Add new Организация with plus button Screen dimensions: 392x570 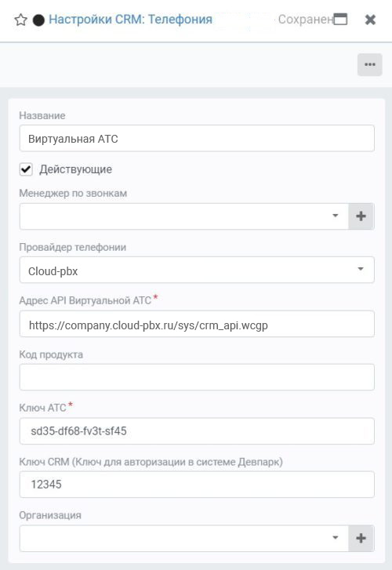click(x=361, y=538)
